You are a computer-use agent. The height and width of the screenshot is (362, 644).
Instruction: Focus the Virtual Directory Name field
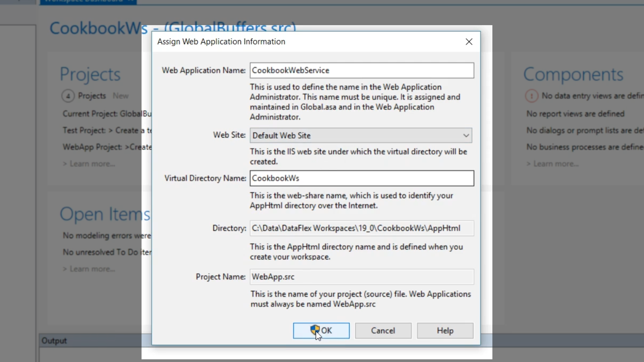pos(362,178)
